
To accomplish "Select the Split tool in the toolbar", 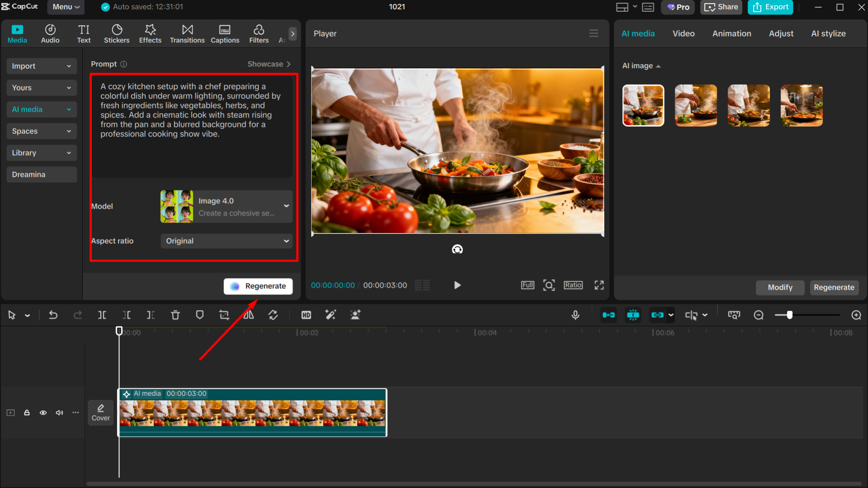I will pyautogui.click(x=102, y=315).
